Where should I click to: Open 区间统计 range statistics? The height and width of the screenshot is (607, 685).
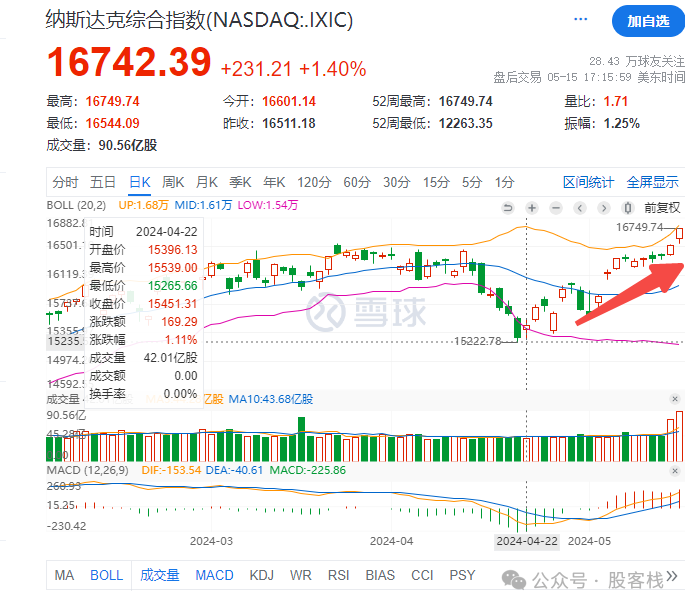[x=588, y=182]
